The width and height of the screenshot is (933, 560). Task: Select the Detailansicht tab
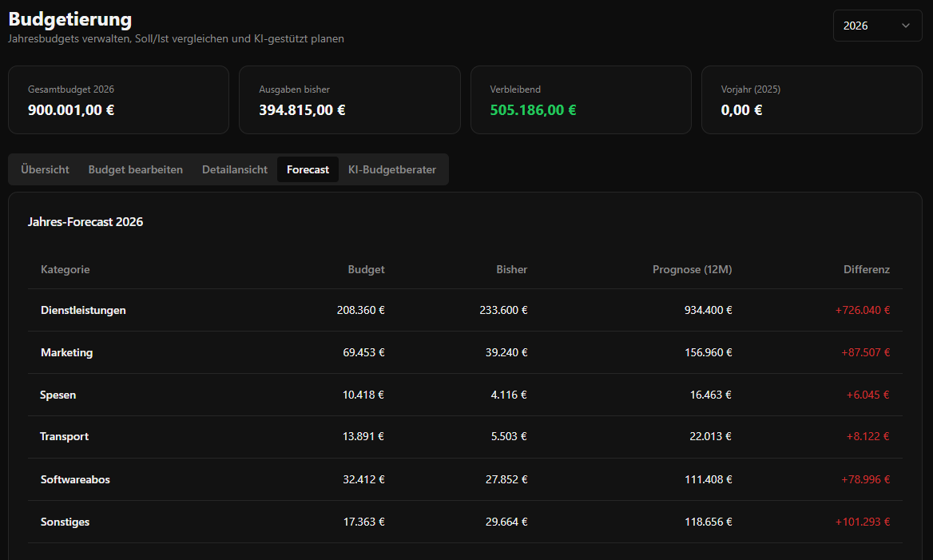pyautogui.click(x=234, y=169)
